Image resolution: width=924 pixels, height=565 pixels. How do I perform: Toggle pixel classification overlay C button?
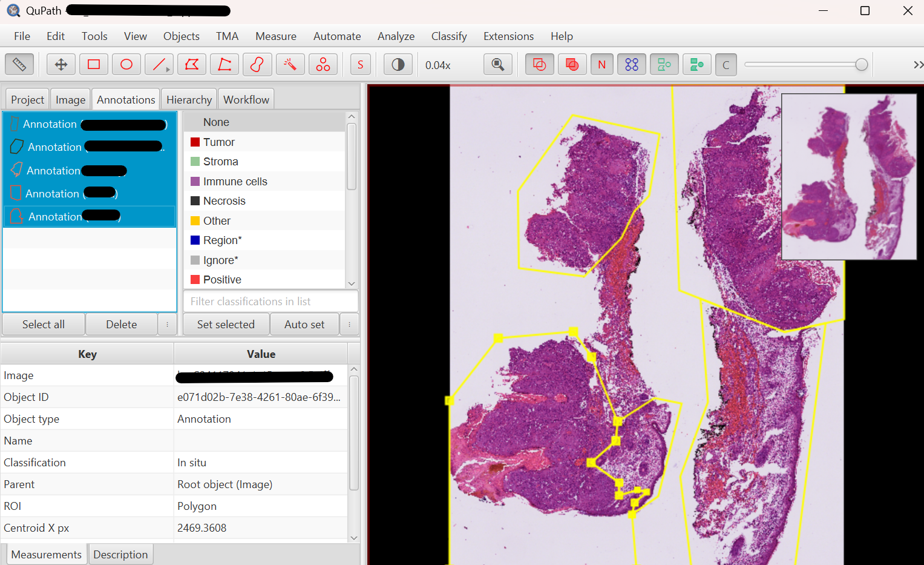click(x=726, y=64)
